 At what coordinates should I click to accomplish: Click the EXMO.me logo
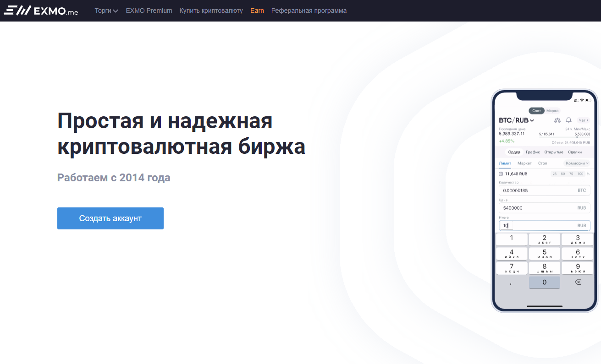41,11
